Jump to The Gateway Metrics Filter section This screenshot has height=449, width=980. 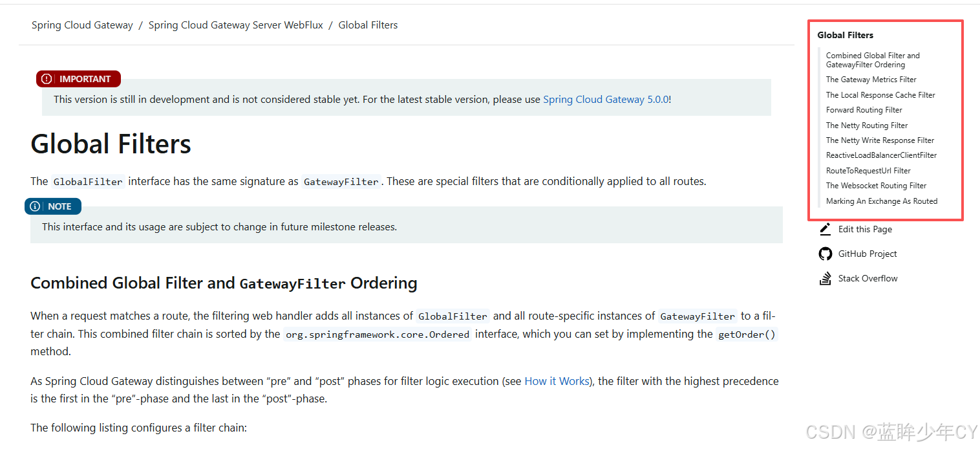click(871, 80)
